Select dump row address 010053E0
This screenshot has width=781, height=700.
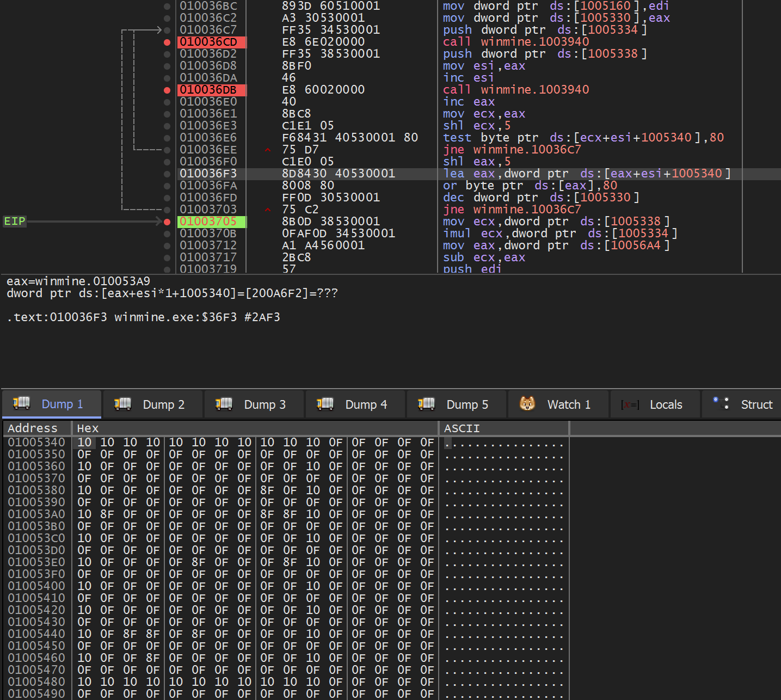pos(36,562)
